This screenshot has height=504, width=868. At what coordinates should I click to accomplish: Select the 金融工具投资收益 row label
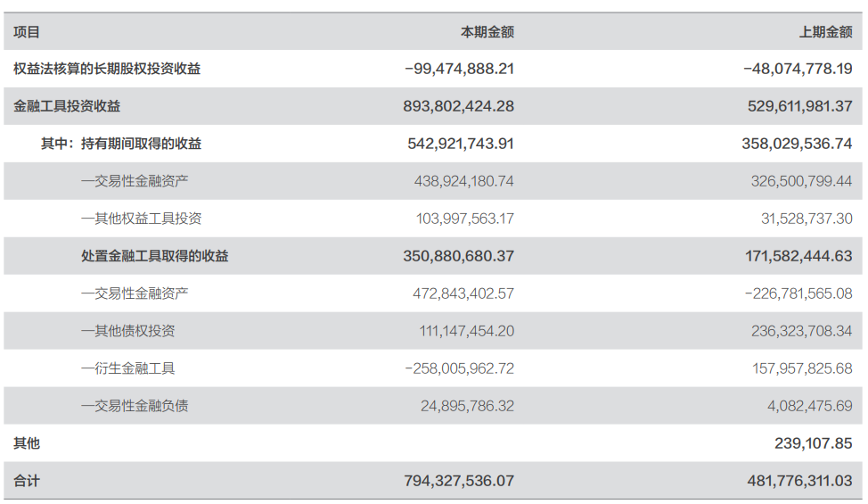[67, 106]
